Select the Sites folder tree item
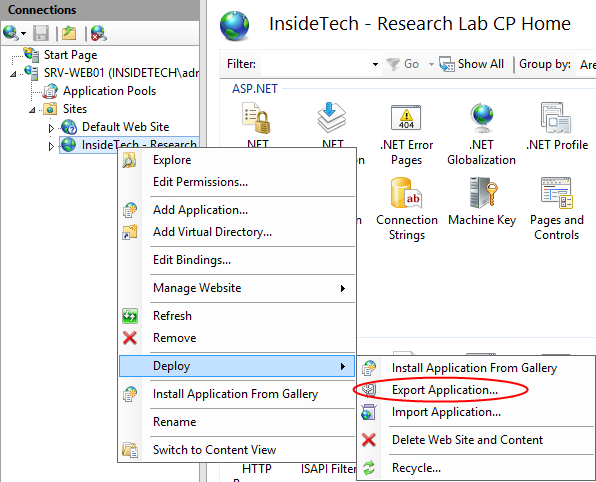Viewport: 596px width, 482px height. pos(75,109)
